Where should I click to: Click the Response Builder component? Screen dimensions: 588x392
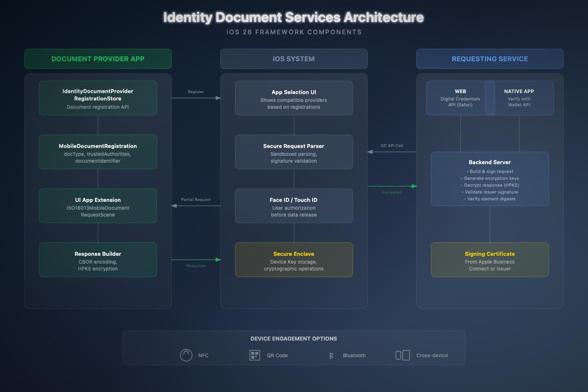click(x=98, y=259)
